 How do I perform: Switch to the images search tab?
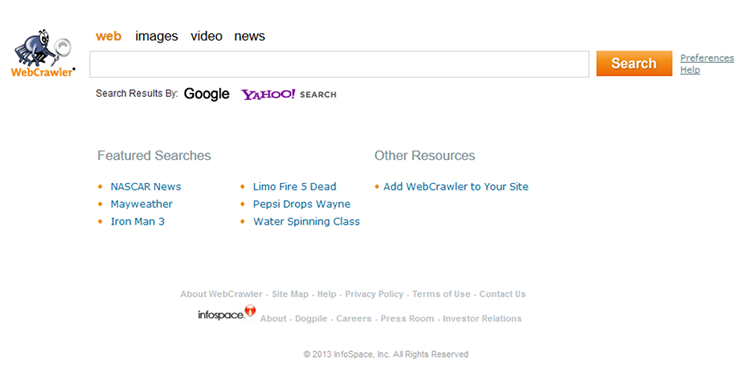[x=156, y=36]
